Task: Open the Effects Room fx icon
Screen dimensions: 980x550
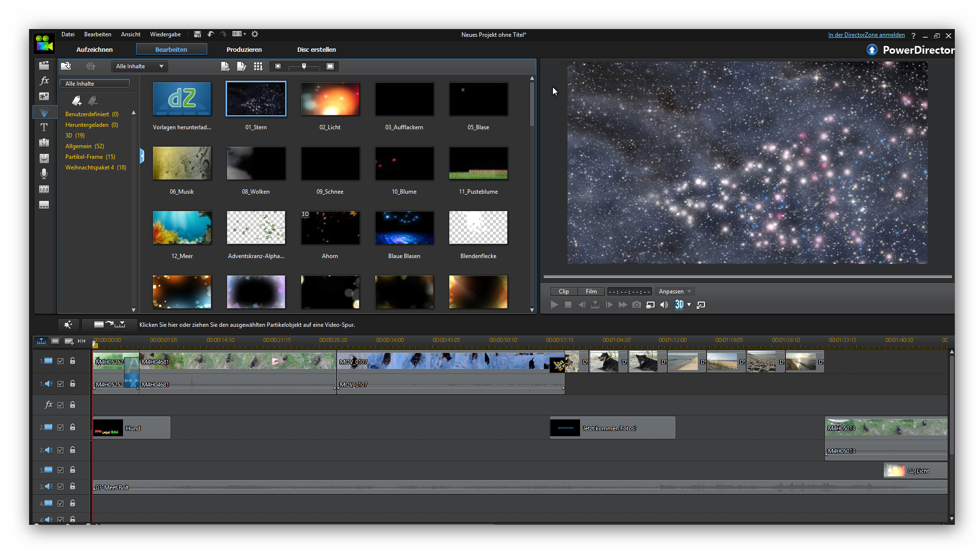Action: [x=44, y=81]
